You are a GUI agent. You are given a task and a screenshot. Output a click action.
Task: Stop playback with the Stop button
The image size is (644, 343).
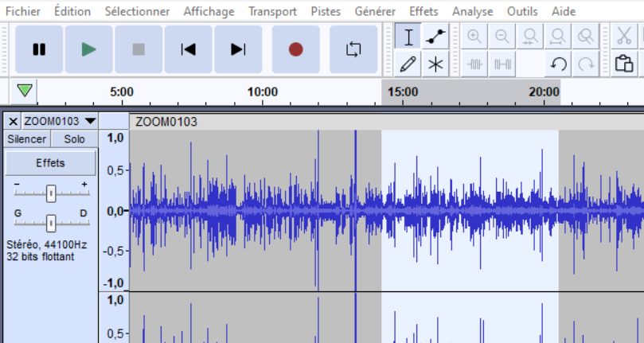click(x=139, y=49)
